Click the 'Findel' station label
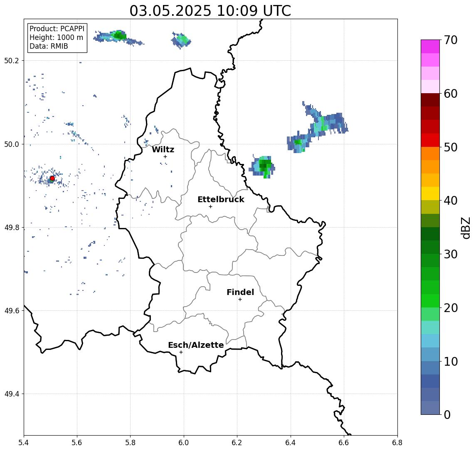Image resolution: width=476 pixels, height=451 pixels. pyautogui.click(x=240, y=292)
